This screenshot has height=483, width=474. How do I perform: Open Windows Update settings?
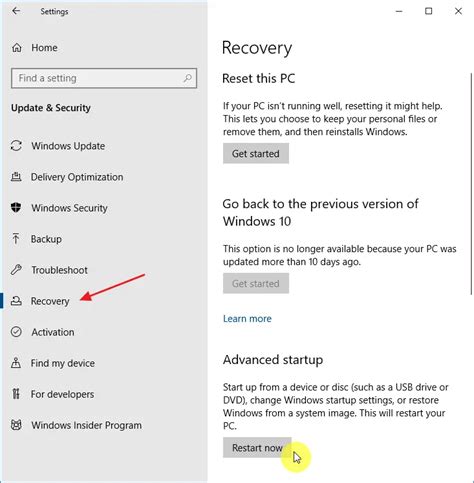[x=68, y=146]
